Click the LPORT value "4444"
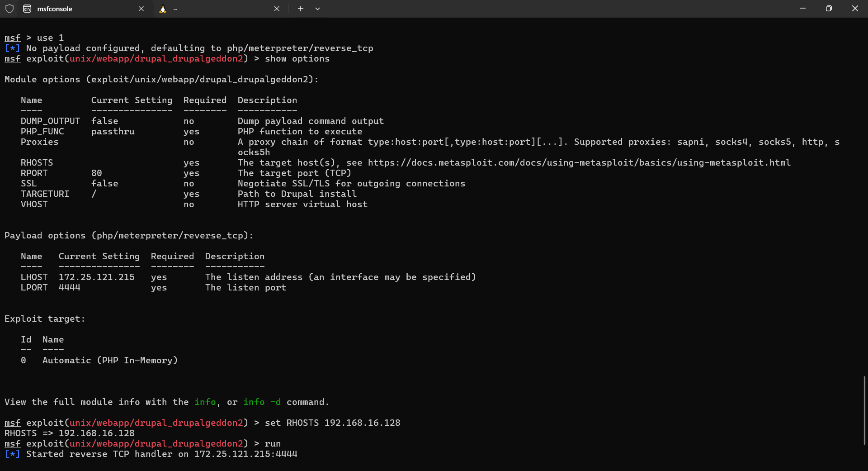 coord(69,287)
